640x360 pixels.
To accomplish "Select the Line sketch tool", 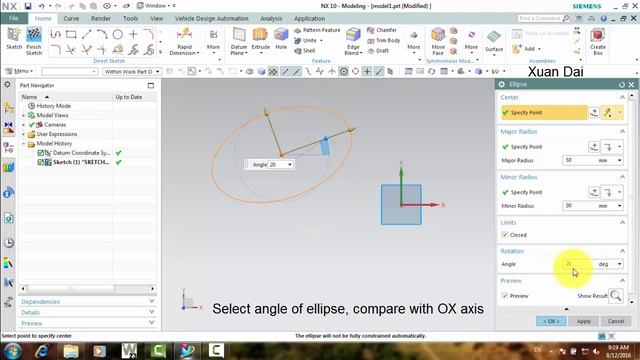I will (x=87, y=34).
